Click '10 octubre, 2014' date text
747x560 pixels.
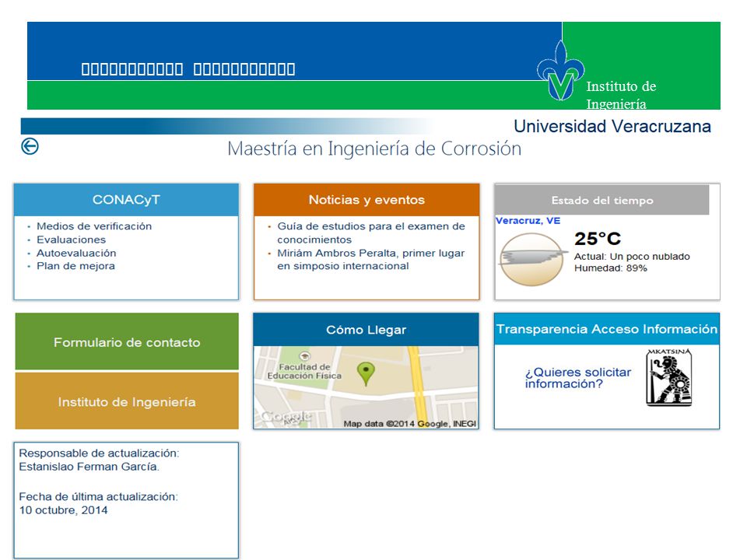63,510
